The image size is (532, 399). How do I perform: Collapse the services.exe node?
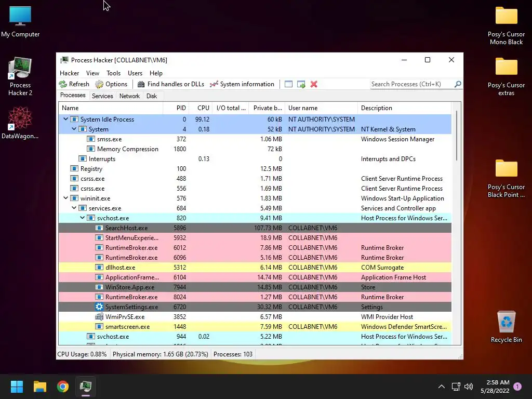point(74,208)
